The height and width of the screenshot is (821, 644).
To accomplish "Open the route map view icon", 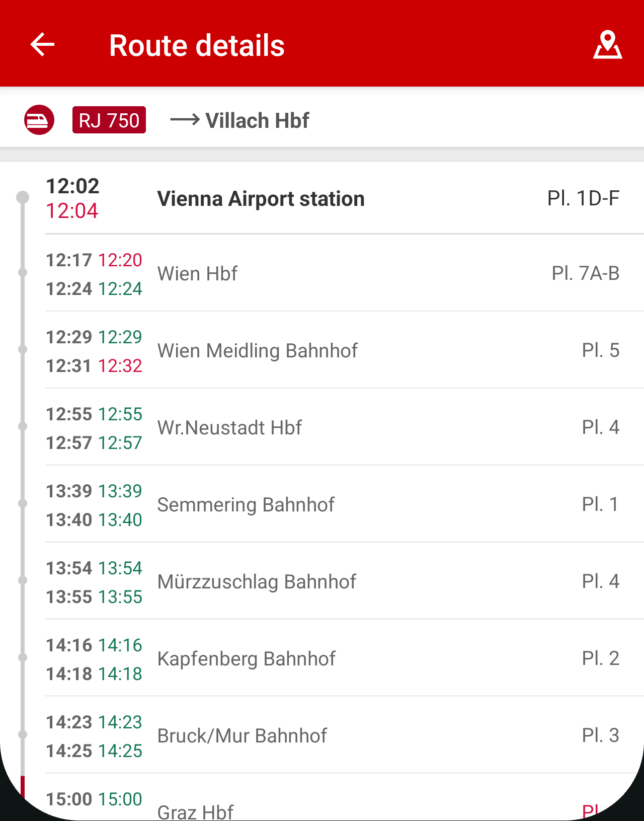I will pos(607,45).
